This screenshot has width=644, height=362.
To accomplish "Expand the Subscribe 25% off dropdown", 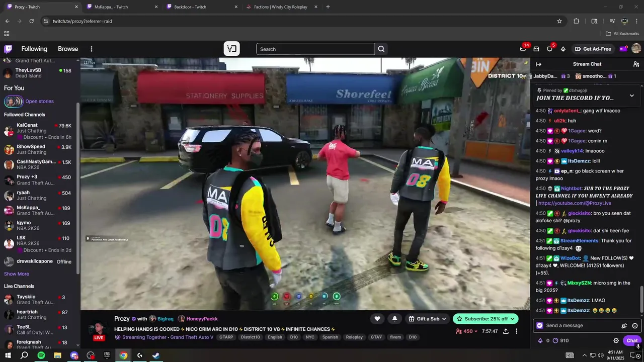I will [x=513, y=318].
